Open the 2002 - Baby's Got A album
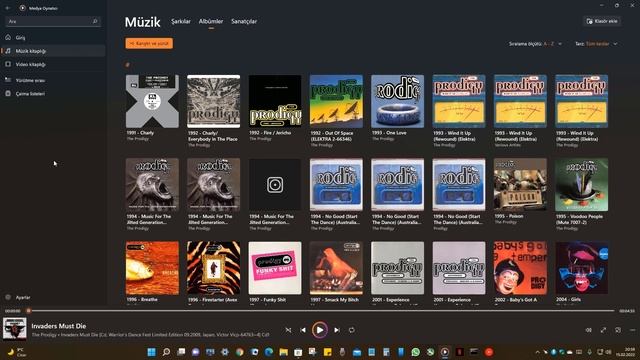This screenshot has height=360, width=640. point(520,268)
